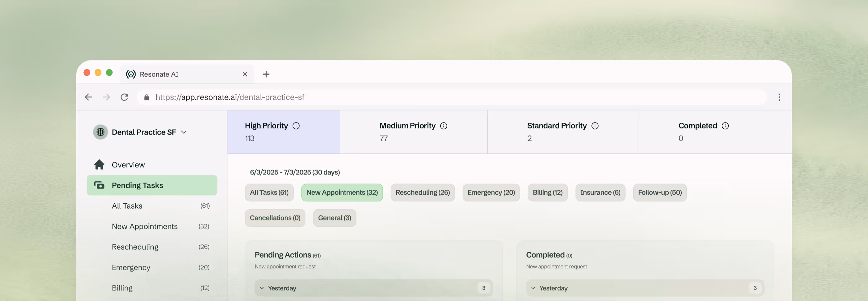Screen dimensions: 868x301
Task: Open Pending Tasks in the sidebar
Action: coord(152,185)
